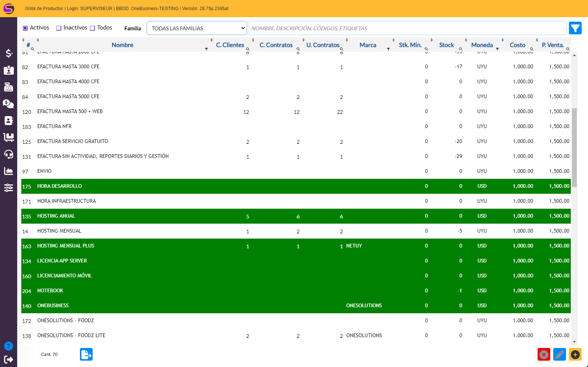Uncheck the Activos checkbox
This screenshot has height=367, width=588.
click(25, 28)
